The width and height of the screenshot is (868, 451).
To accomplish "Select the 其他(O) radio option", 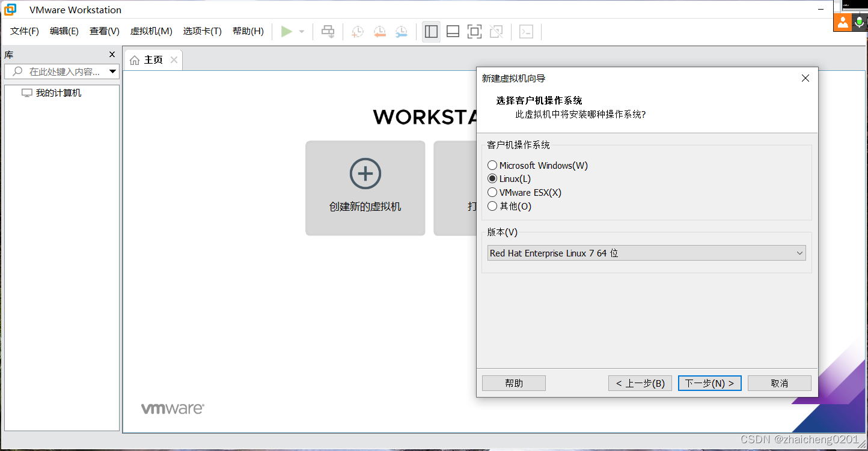I will 492,207.
